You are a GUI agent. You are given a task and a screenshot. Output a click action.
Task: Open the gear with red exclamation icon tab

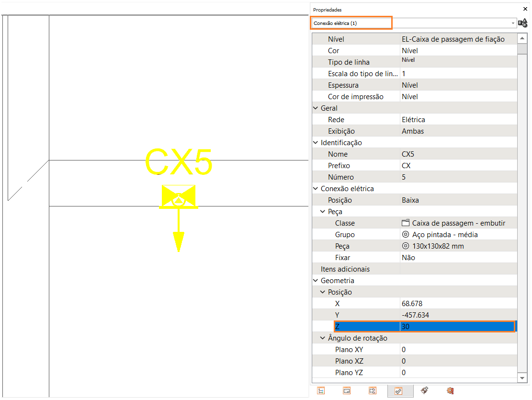pos(450,390)
